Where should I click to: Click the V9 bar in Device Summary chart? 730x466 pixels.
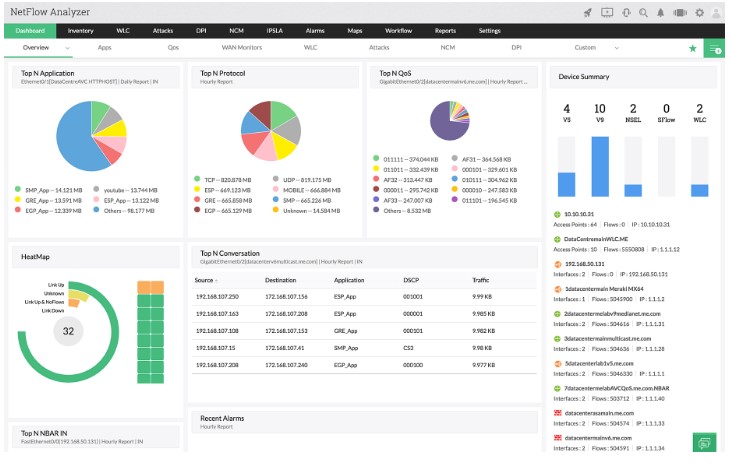click(x=600, y=167)
